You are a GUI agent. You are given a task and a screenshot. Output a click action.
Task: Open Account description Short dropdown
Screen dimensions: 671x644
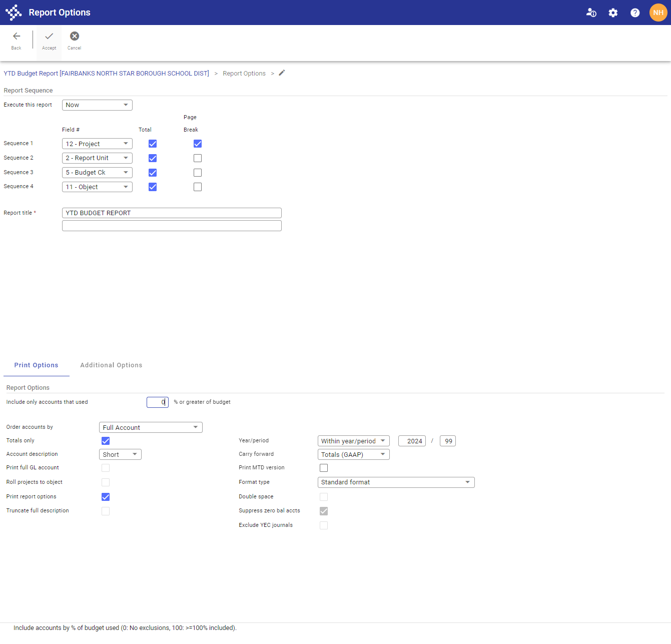pos(120,454)
